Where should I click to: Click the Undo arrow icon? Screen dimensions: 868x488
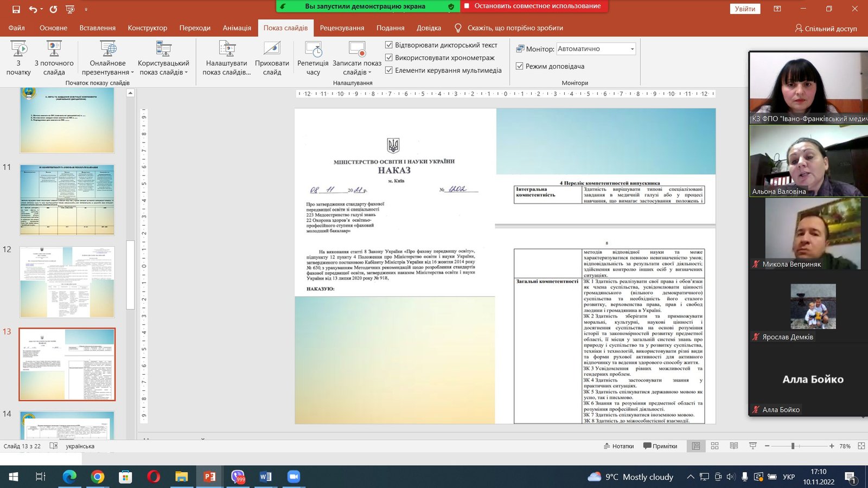33,9
